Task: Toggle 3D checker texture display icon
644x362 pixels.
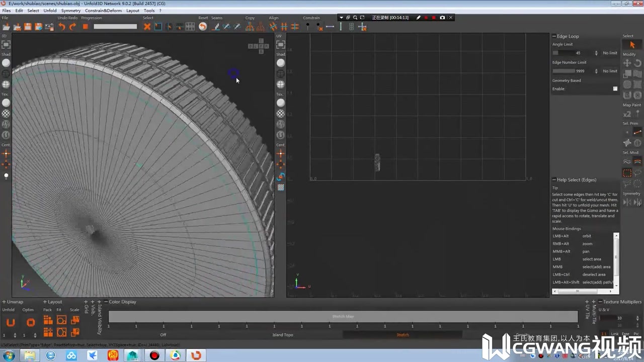Action: [6, 114]
